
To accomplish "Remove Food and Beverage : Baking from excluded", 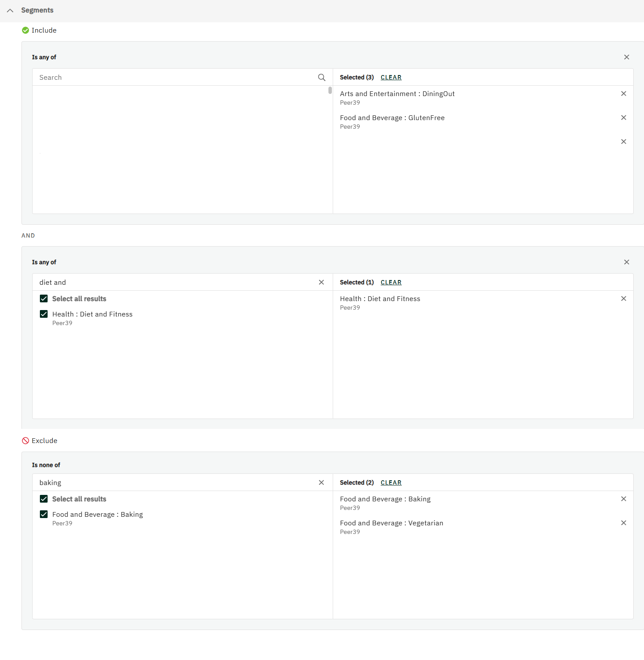I will [623, 499].
